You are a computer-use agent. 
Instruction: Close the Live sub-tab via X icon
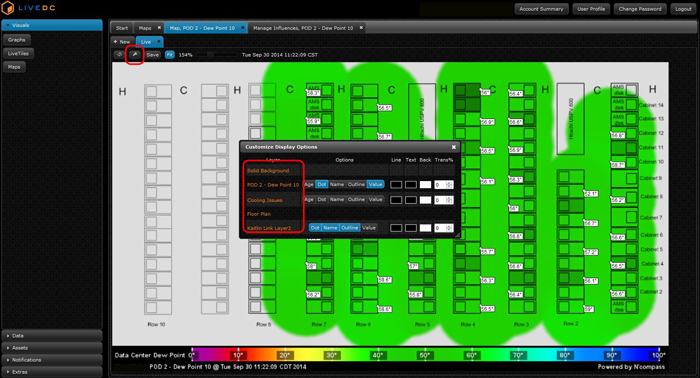click(x=158, y=42)
